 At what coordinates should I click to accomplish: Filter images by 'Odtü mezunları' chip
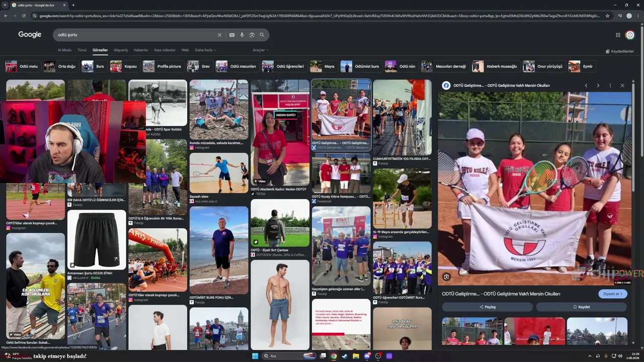click(x=236, y=66)
